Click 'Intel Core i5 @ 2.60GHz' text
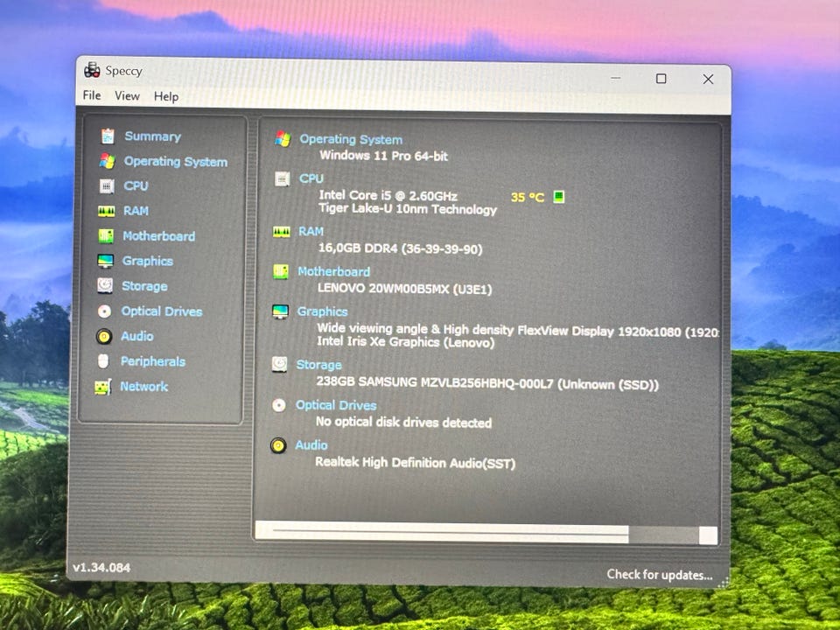 click(388, 195)
